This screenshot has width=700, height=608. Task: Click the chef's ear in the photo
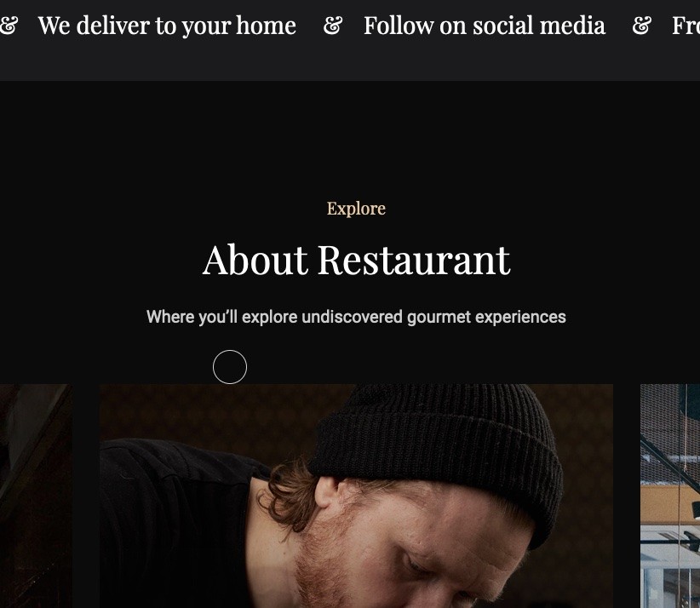[327, 492]
